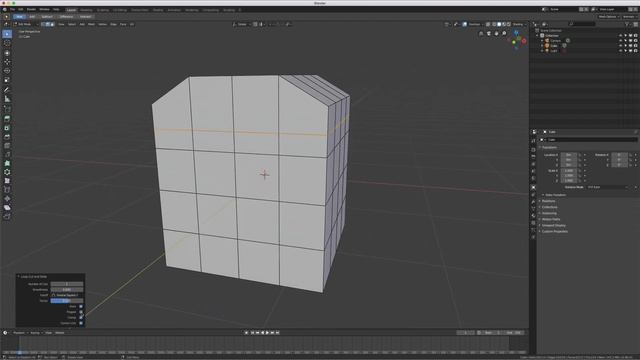Select the Poly Build tool
This screenshot has width=640, height=360.
point(7,163)
